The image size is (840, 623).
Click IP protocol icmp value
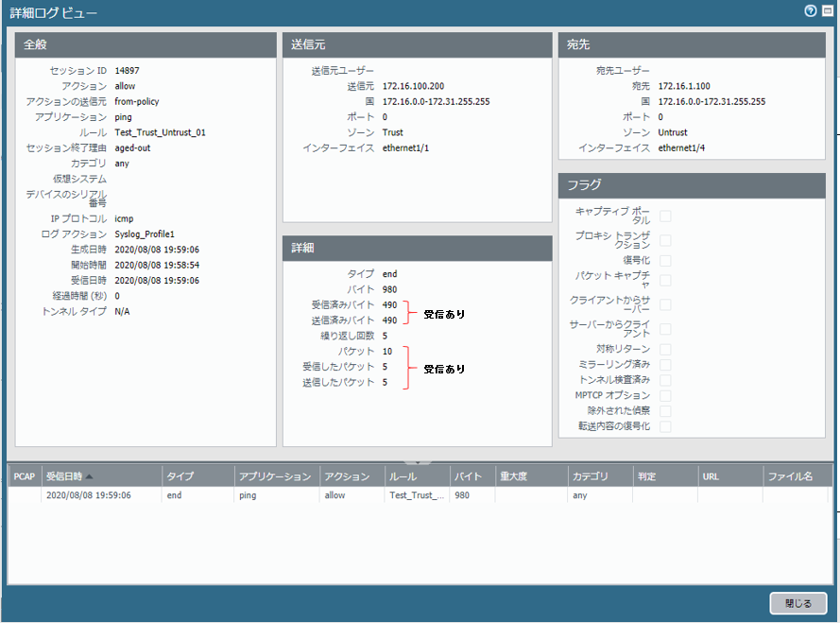(x=124, y=218)
